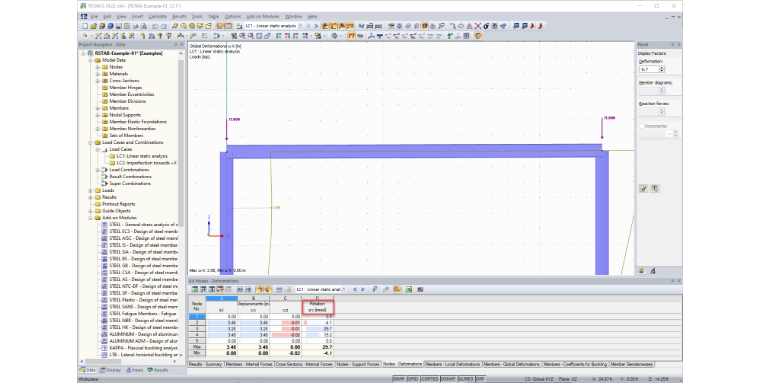Viewport: 760px width, 383px height.
Task: Collapse Load Cases and Combinations node
Action: click(x=91, y=143)
